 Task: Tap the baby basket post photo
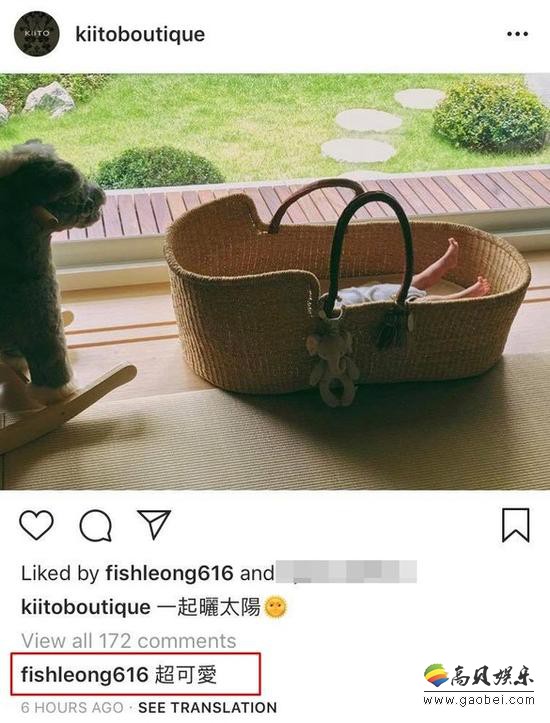275,281
